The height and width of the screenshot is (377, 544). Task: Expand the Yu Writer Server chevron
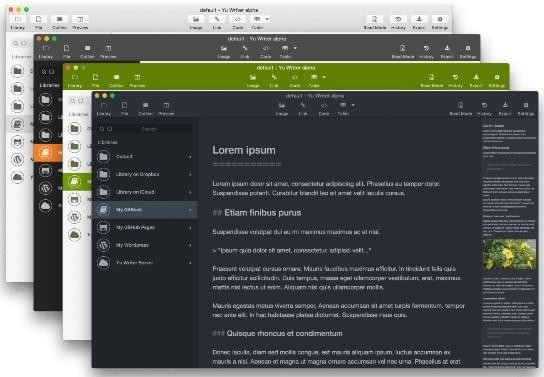tap(190, 263)
